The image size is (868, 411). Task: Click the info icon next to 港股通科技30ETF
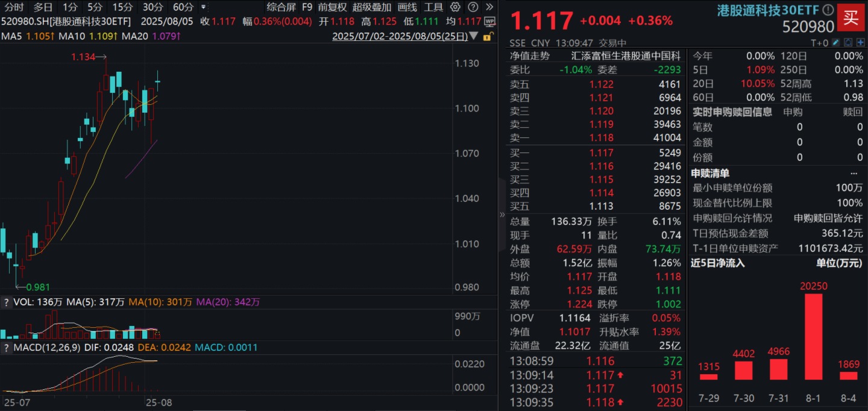point(828,10)
